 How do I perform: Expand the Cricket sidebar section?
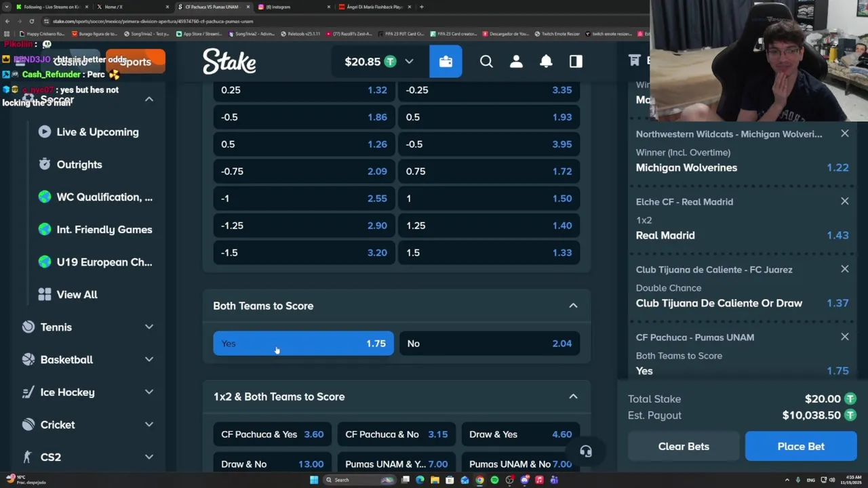coord(149,425)
